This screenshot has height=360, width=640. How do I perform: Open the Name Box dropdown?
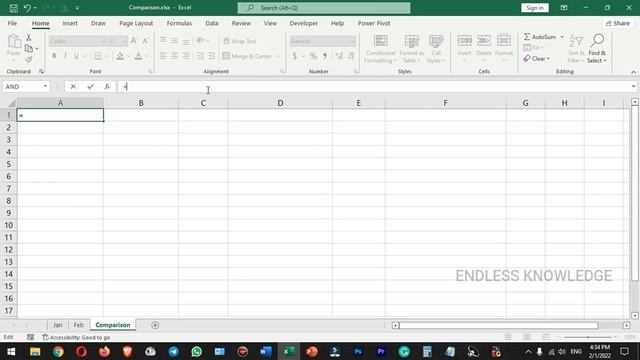point(45,87)
